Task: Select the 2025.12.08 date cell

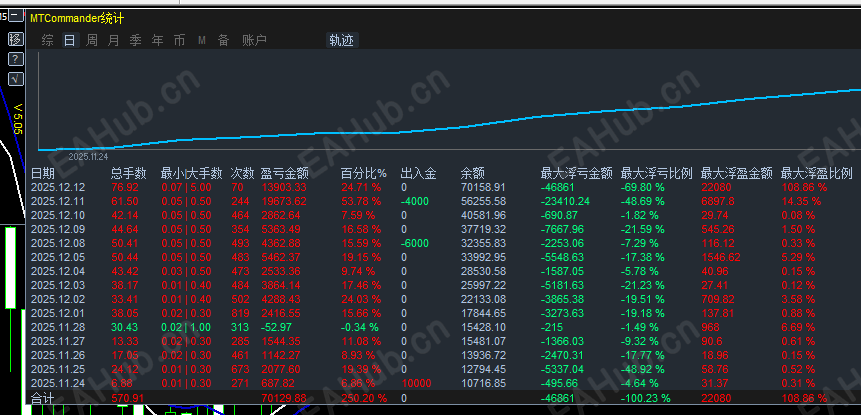Action: coord(58,243)
